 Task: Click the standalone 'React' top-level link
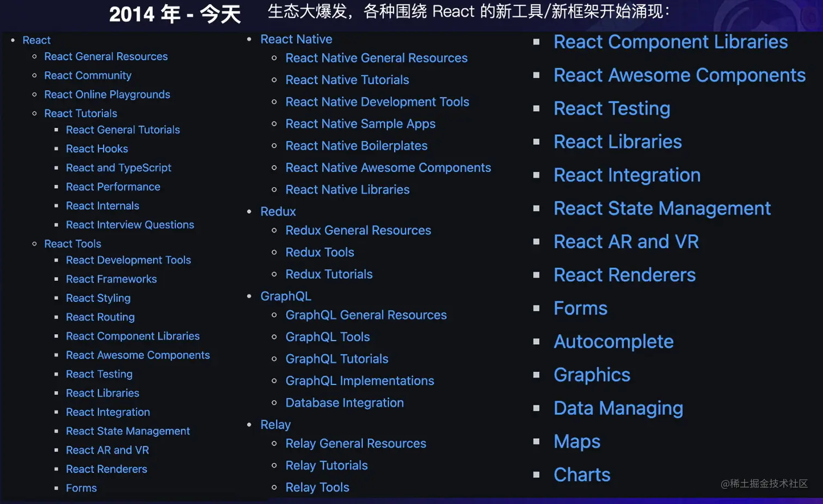point(36,40)
